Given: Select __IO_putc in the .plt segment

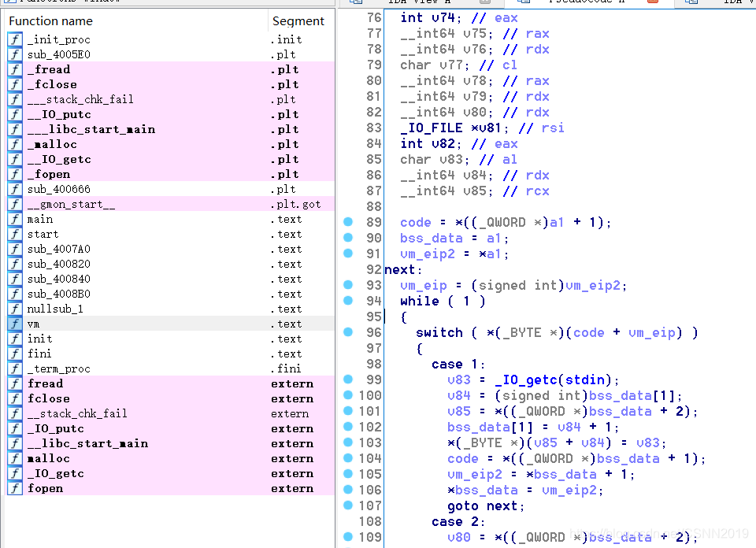Looking at the screenshot, I should click(170, 114).
